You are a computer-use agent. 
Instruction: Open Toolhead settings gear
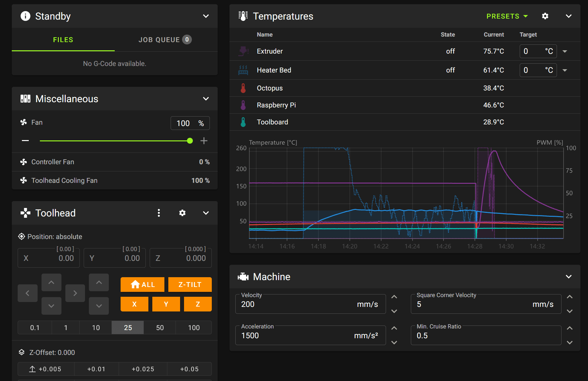182,213
